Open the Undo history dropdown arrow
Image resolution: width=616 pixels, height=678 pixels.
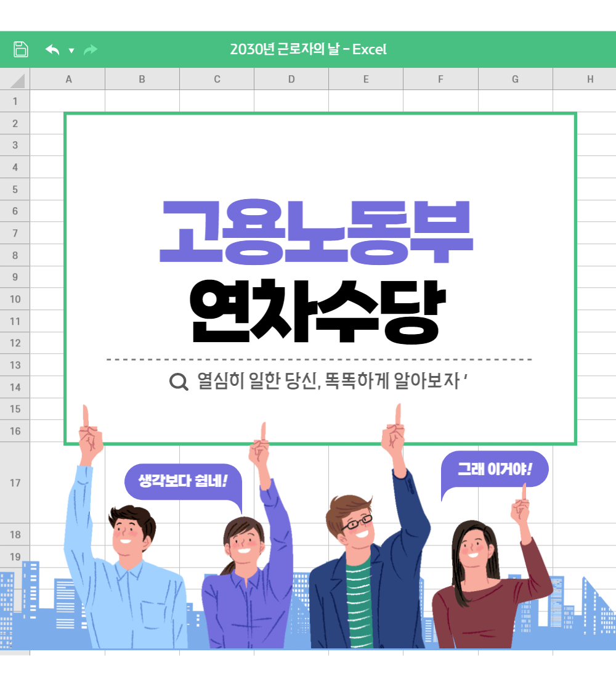tap(71, 51)
